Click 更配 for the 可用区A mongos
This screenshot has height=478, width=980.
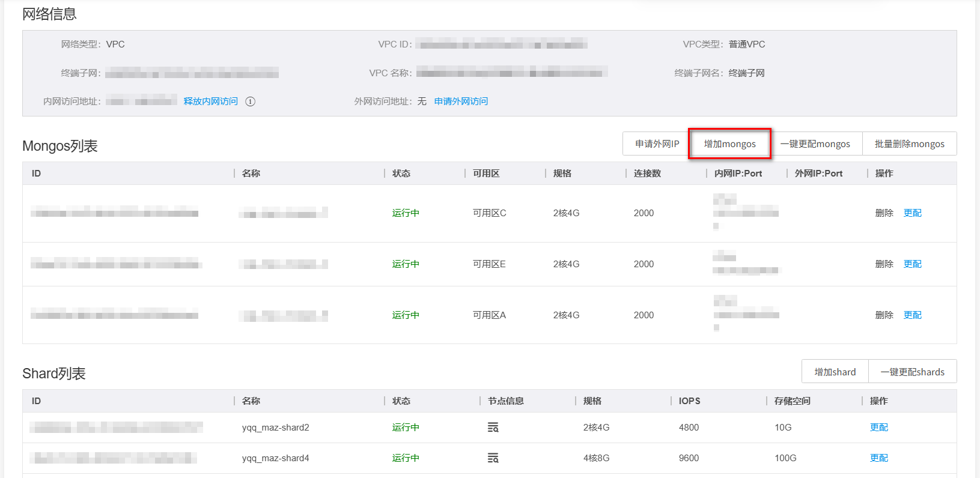click(x=912, y=315)
